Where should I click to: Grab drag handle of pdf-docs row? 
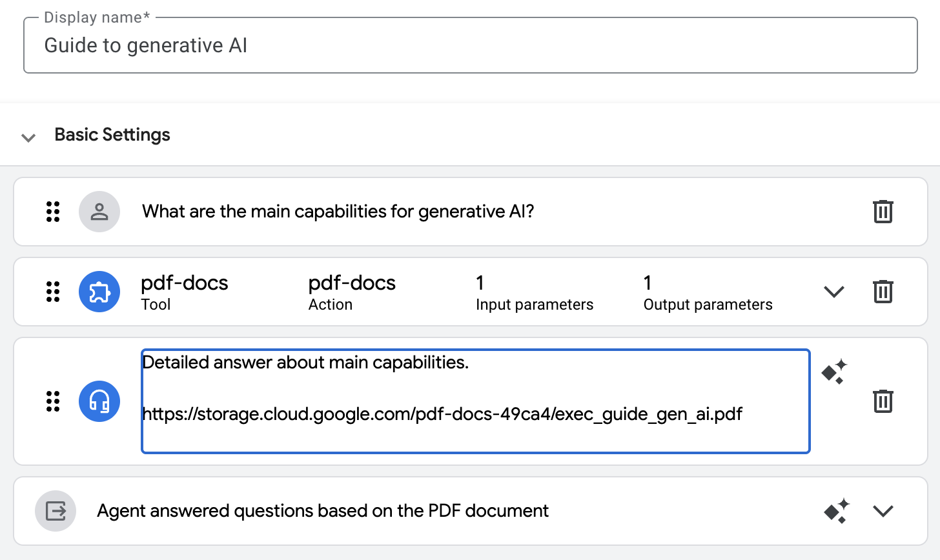coord(53,292)
